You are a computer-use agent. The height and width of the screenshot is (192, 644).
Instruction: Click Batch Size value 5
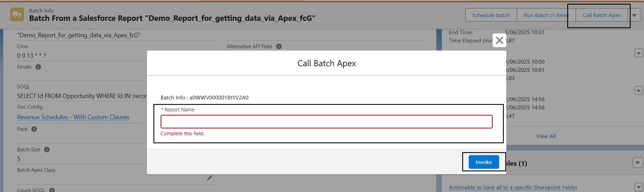[19, 159]
